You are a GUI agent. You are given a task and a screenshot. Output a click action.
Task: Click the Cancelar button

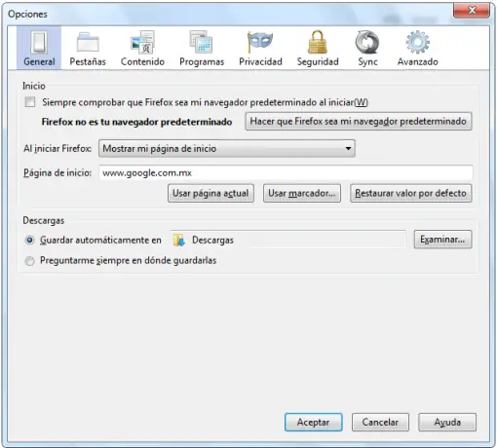click(380, 422)
